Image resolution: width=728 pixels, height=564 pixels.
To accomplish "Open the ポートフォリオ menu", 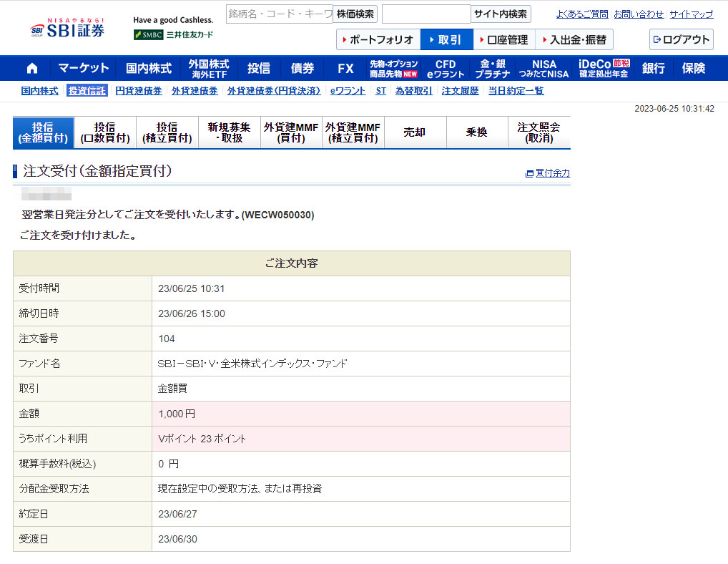I will pos(378,39).
